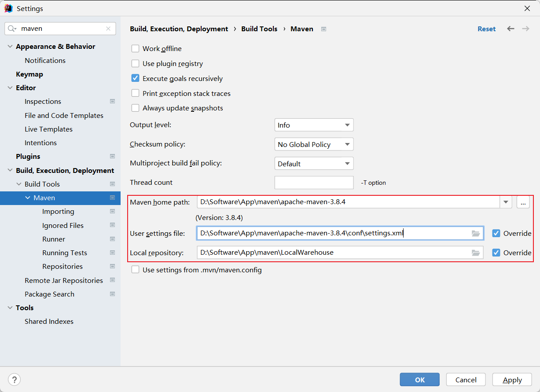Screen dimensions: 540x392
Task: Open the Checksum policy dropdown
Action: tap(314, 145)
